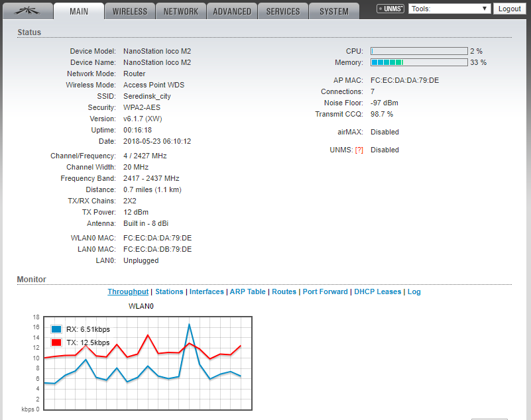Screen dimensions: 531x420
Task: Click the red TX legend swatch
Action: (x=56, y=342)
